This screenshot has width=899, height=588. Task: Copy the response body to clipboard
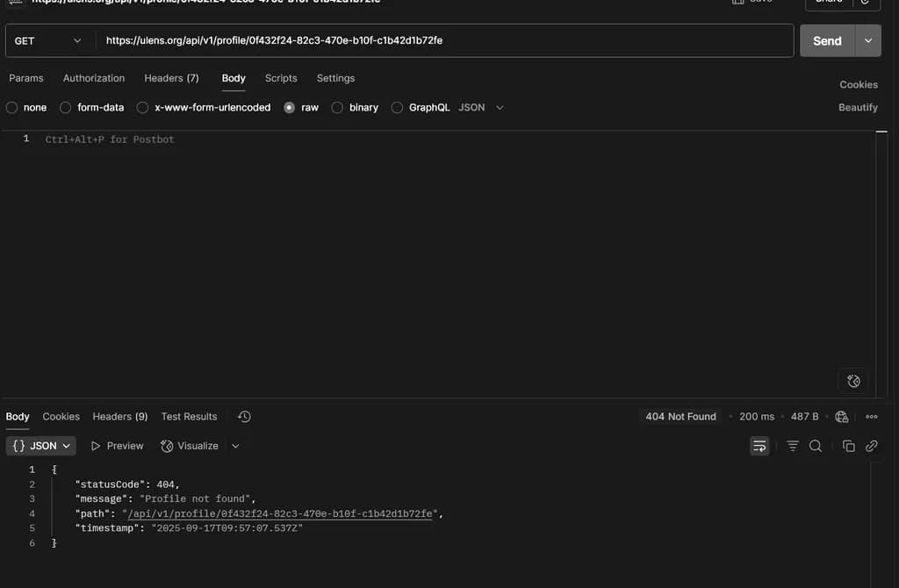pyautogui.click(x=848, y=446)
